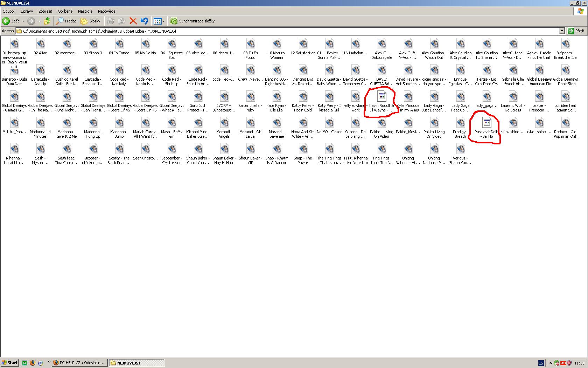Open the Zpět back history dropdown arrow
This screenshot has width=588, height=368.
pyautogui.click(x=23, y=21)
